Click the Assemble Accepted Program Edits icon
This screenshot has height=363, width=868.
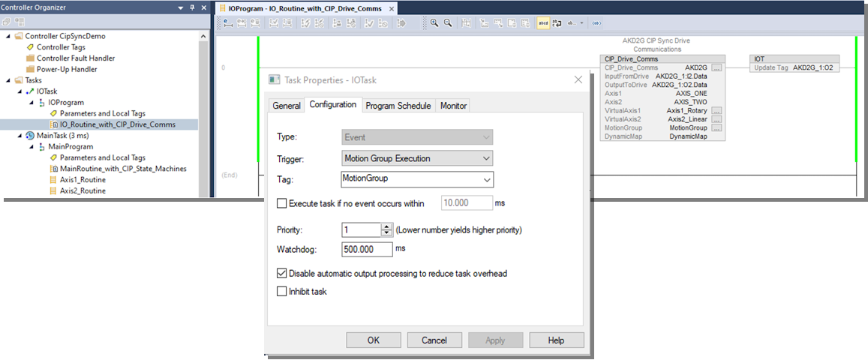(368, 23)
